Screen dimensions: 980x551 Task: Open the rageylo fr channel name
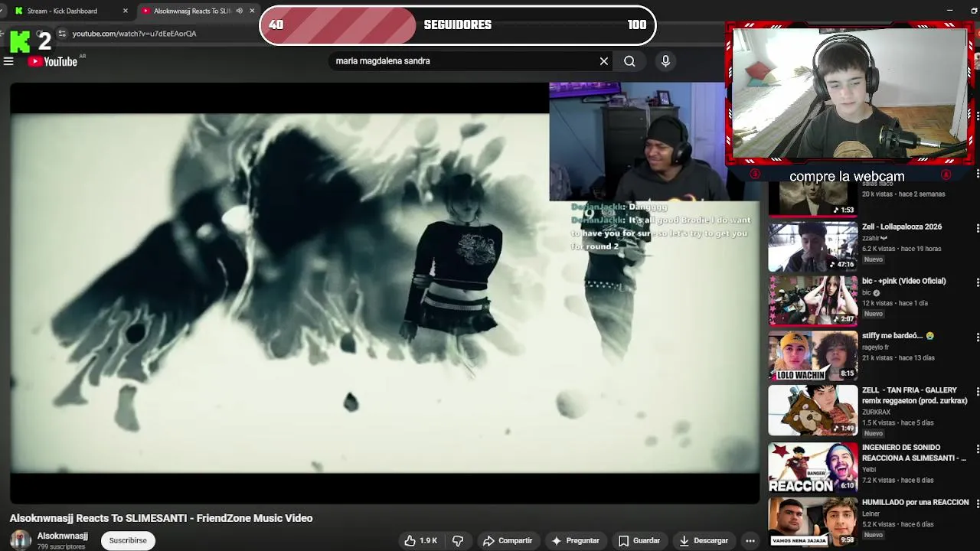pyautogui.click(x=876, y=347)
